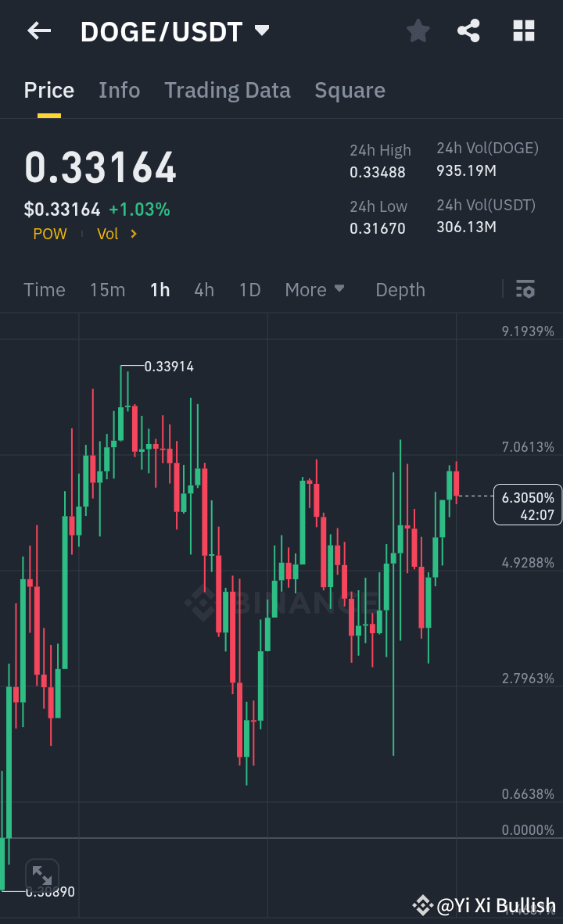Open the DOGE/USDT pair selector dropdown
Image resolution: width=563 pixels, height=924 pixels.
pyautogui.click(x=174, y=31)
